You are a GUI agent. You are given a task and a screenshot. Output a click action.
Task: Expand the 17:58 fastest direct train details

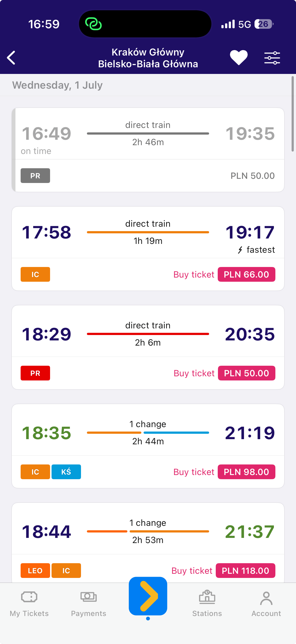tap(148, 233)
